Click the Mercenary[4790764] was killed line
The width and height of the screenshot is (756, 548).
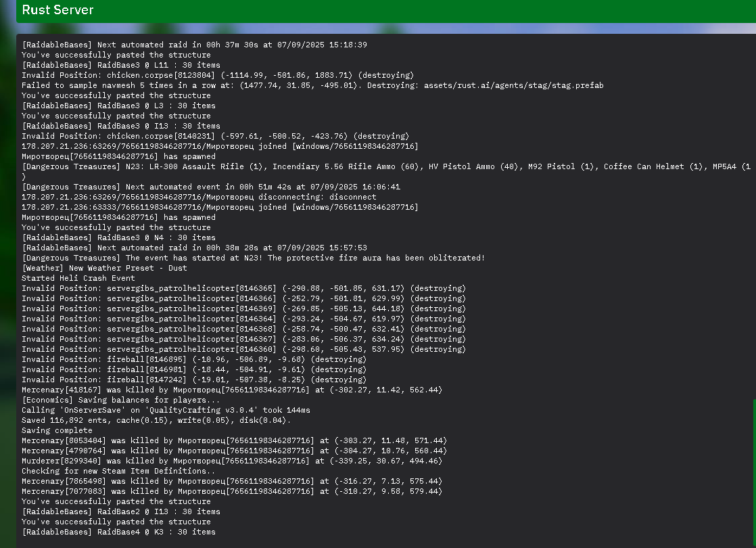(x=235, y=450)
